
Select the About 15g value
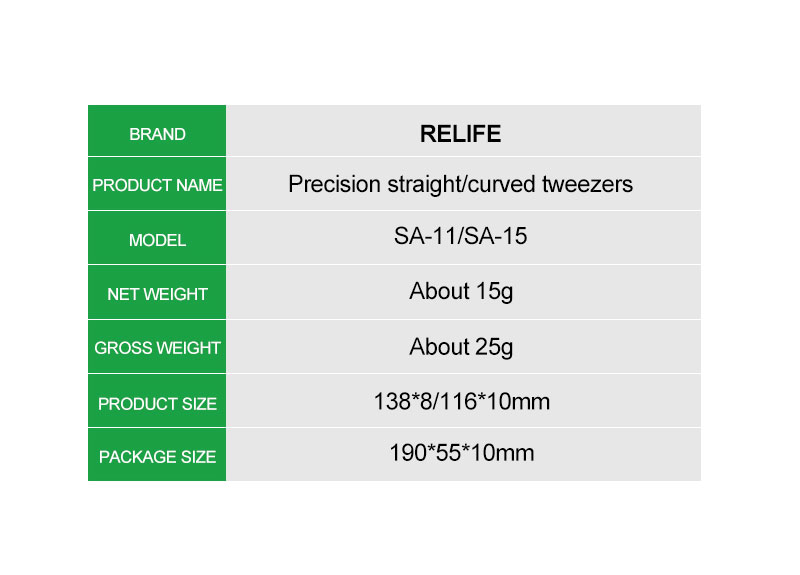pyautogui.click(x=461, y=292)
